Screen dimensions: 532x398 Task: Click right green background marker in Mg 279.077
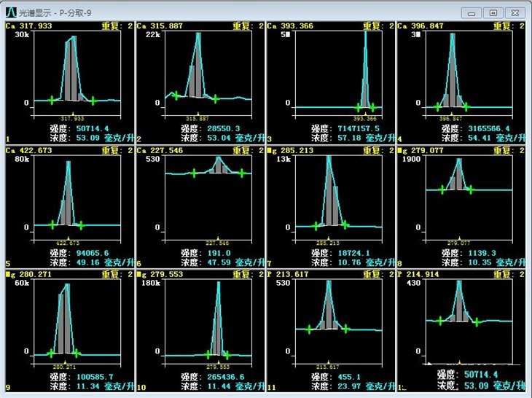[471, 190]
